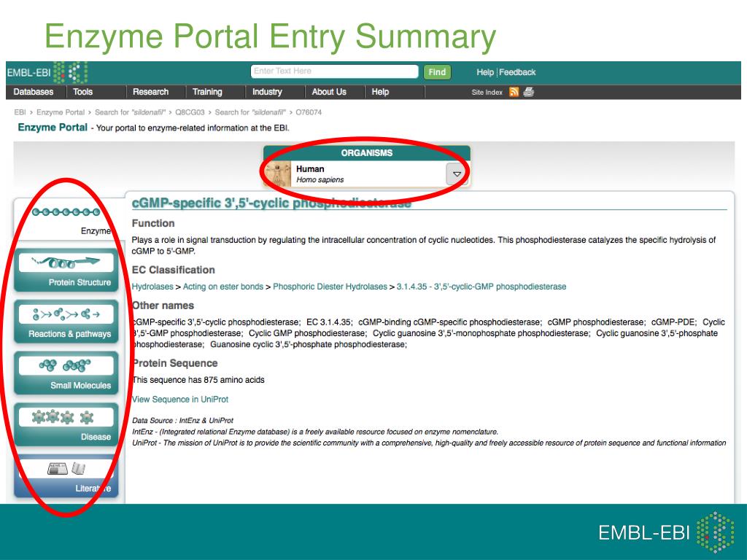
Task: Go to Enzyme Portal breadcrumb
Action: (x=61, y=112)
